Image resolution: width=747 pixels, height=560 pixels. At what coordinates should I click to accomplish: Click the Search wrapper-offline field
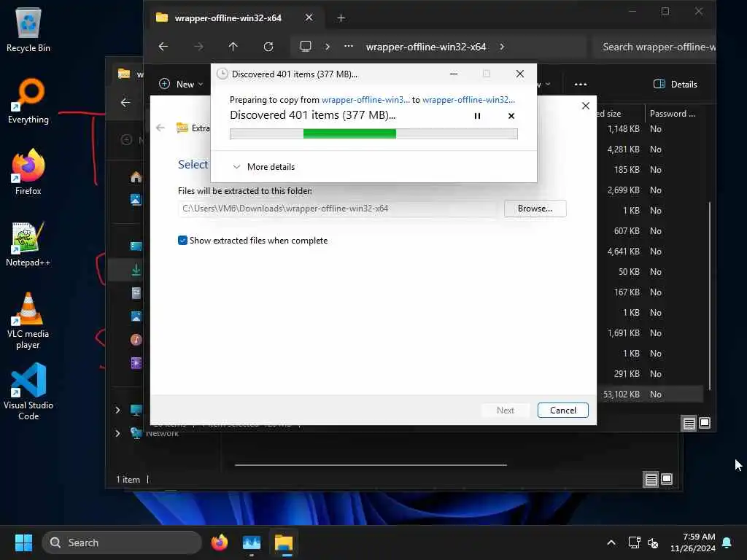click(656, 47)
